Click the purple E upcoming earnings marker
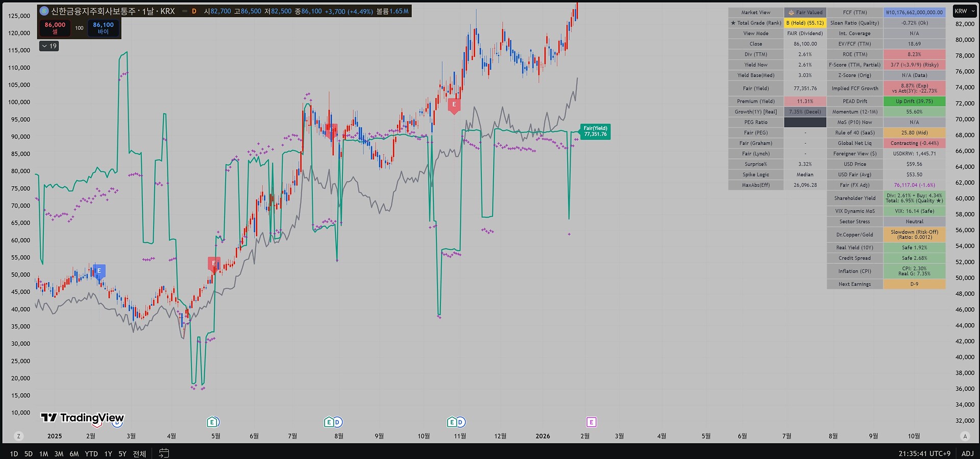 pyautogui.click(x=591, y=422)
